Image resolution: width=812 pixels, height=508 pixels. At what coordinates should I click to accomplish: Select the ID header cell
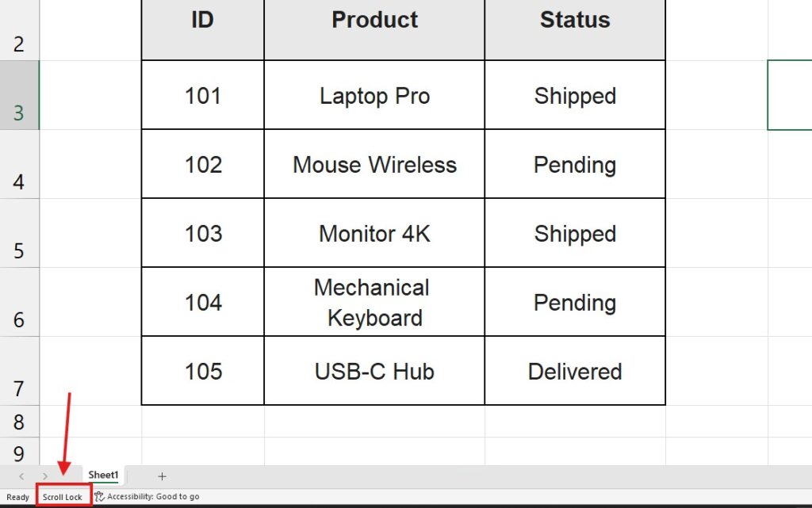(x=201, y=20)
